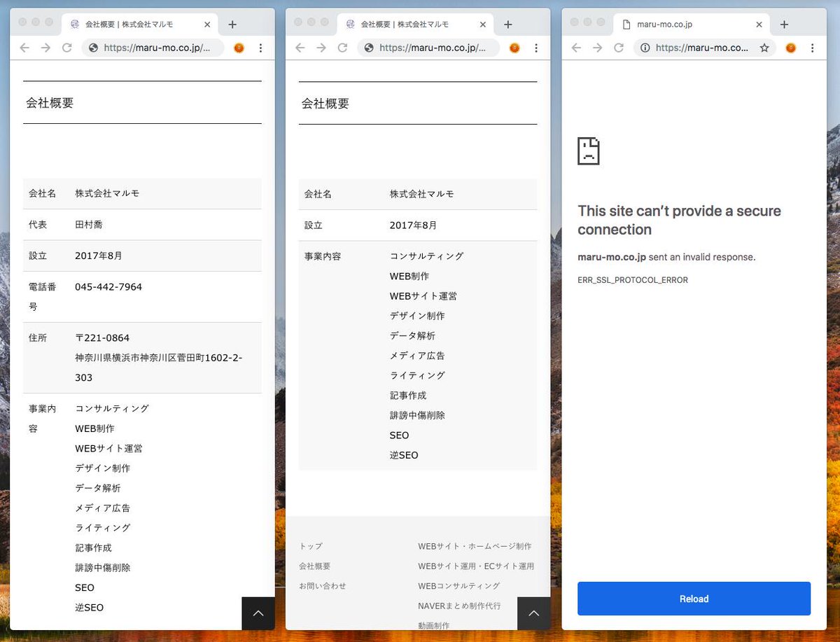Click 'This site can't provide a secure connection' heading

tap(679, 220)
